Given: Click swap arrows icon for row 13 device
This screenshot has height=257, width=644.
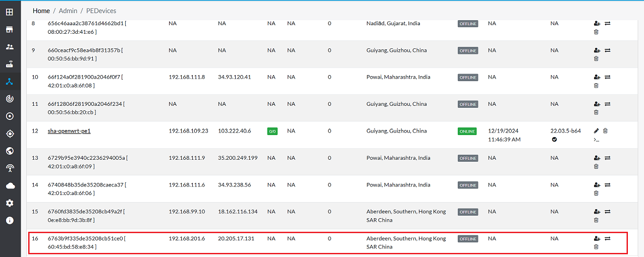Looking at the screenshot, I should point(608,158).
